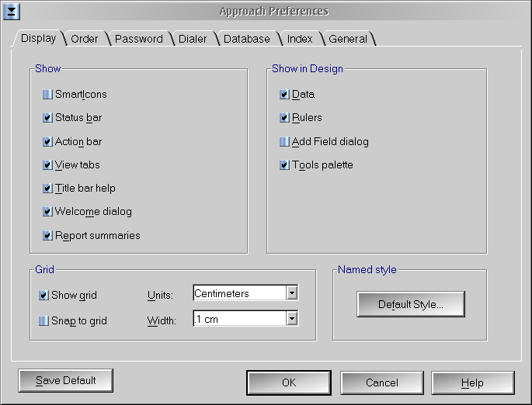The height and width of the screenshot is (405, 532).
Task: Open the Index tab
Action: 300,39
